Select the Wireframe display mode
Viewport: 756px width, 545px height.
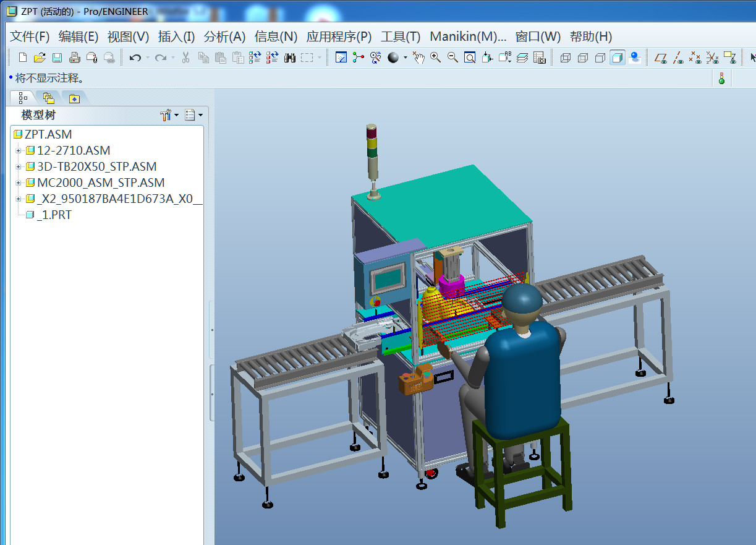(x=565, y=58)
